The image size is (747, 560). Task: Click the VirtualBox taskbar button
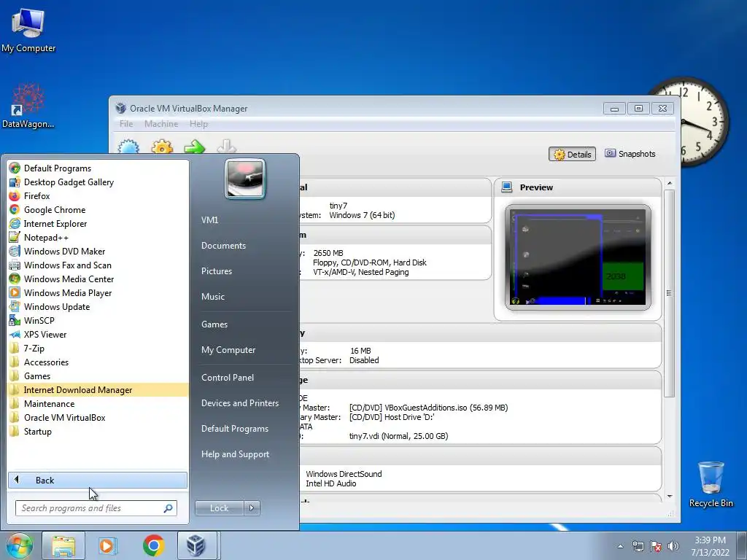(196, 545)
